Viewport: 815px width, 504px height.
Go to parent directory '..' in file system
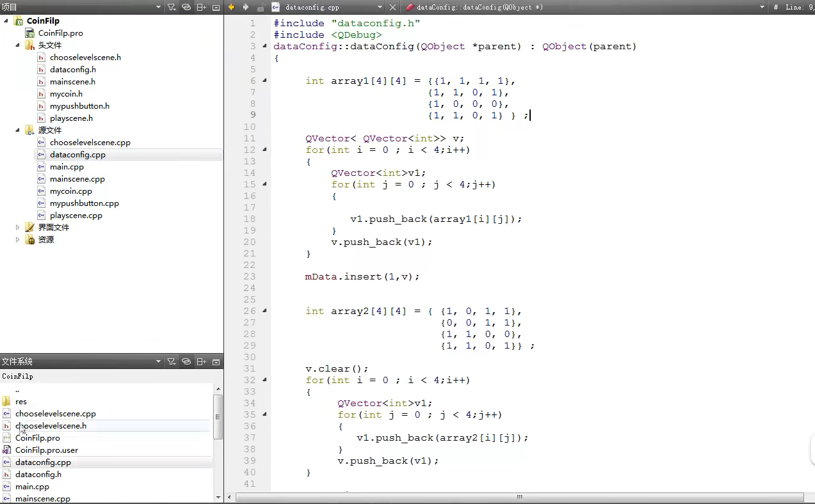click(17, 390)
